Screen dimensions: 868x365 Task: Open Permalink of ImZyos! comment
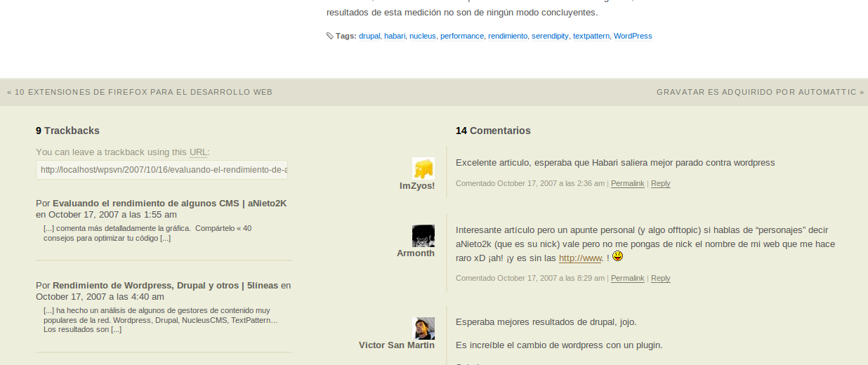[627, 183]
